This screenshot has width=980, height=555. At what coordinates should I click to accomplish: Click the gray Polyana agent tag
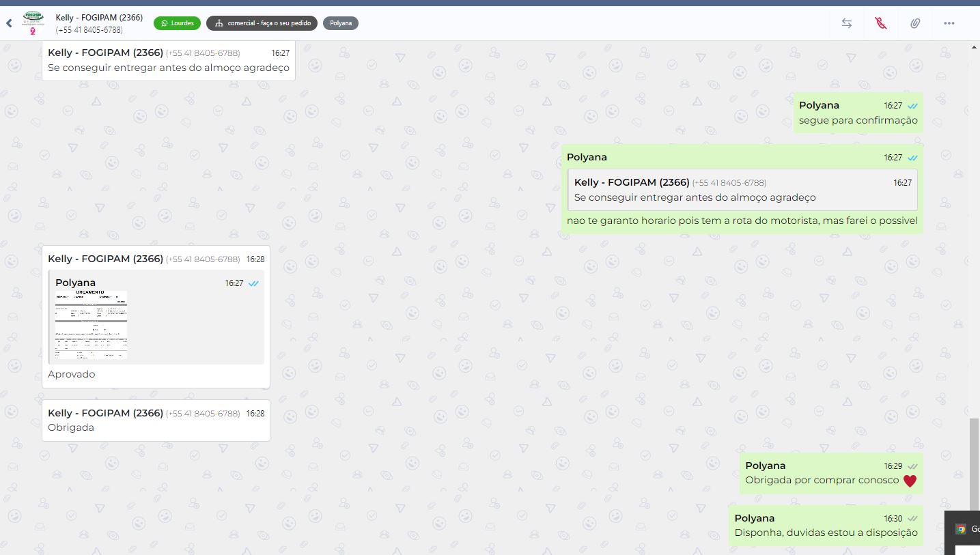pos(340,23)
